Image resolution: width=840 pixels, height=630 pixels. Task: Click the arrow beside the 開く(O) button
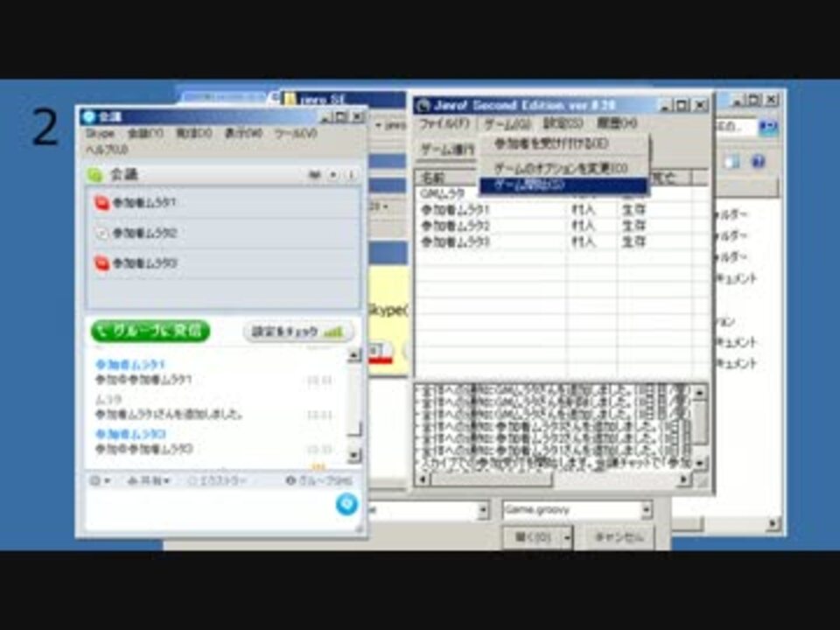(x=567, y=537)
